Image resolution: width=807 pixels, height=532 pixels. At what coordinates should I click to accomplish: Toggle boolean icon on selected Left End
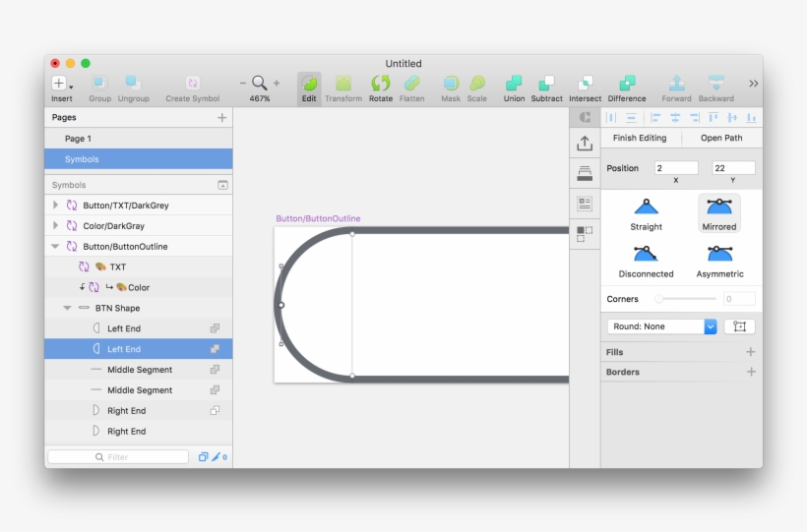coord(215,349)
